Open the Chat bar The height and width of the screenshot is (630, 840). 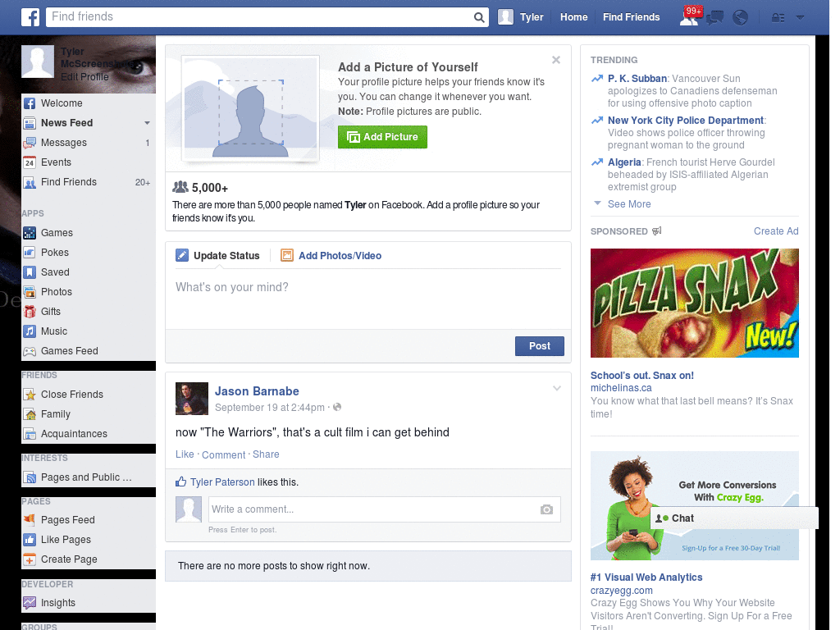click(734, 518)
